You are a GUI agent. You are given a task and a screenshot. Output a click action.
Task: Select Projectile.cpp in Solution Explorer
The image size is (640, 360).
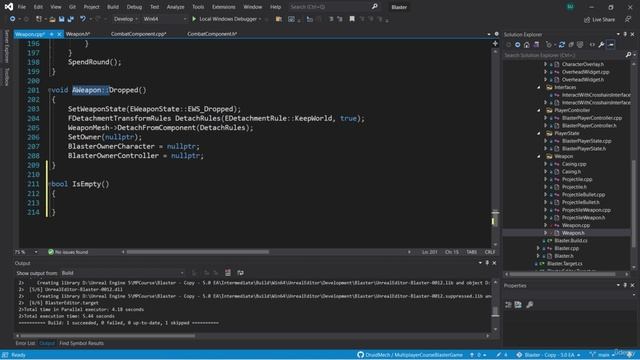coord(577,179)
